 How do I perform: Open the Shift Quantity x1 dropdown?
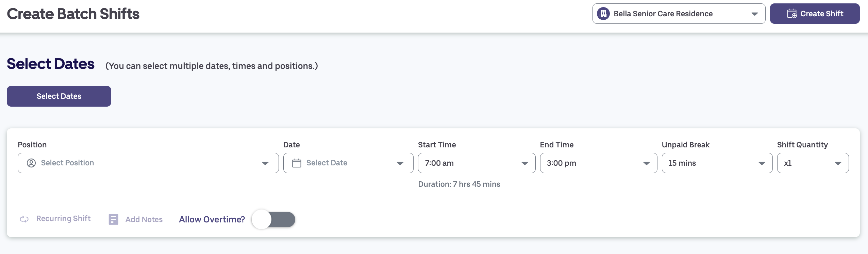point(813,163)
